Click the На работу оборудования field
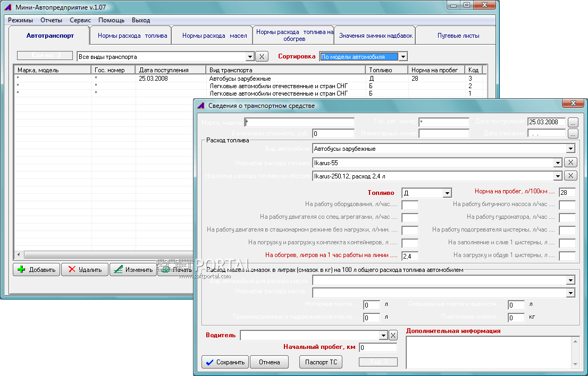Viewport: 588px width, 376px height. point(410,205)
